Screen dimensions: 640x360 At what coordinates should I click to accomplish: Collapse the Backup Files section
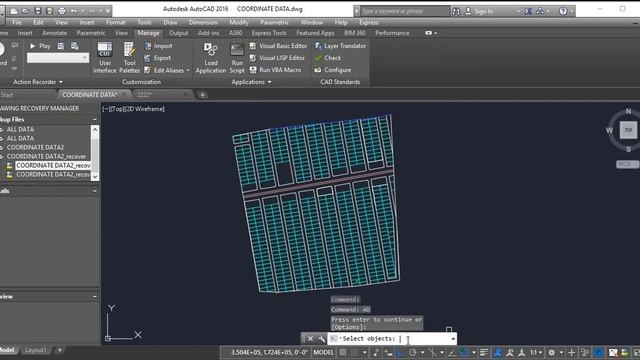pyautogui.click(x=95, y=120)
